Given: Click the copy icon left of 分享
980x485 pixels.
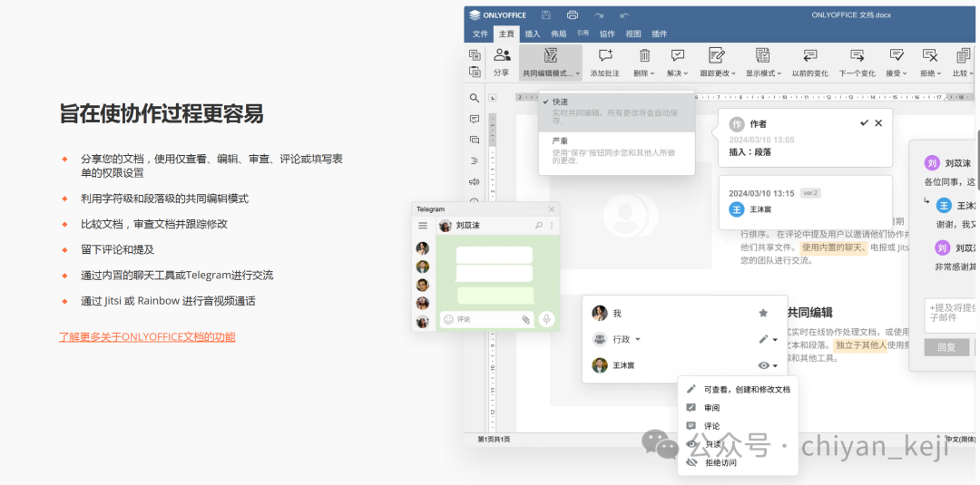Looking at the screenshot, I should 475,55.
